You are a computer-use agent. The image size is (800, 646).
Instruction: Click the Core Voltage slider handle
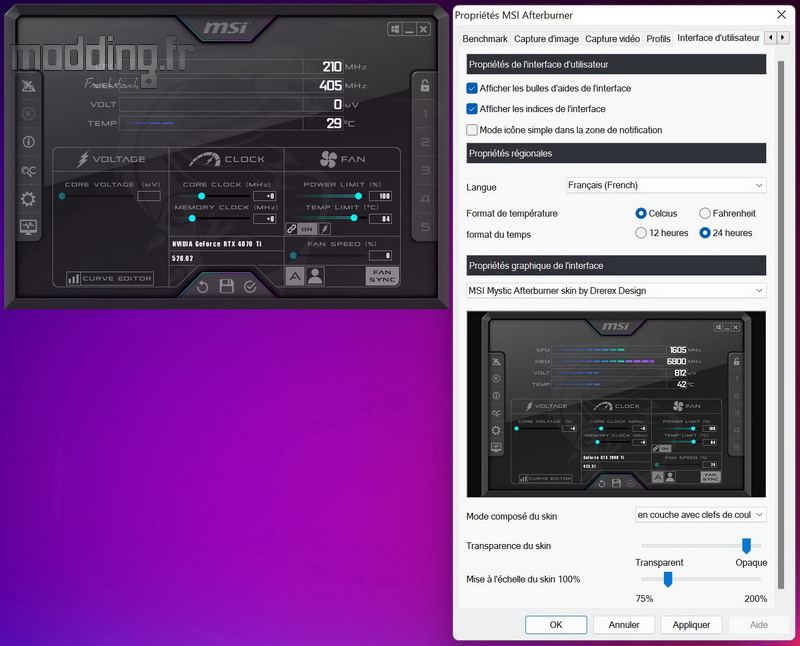(62, 196)
